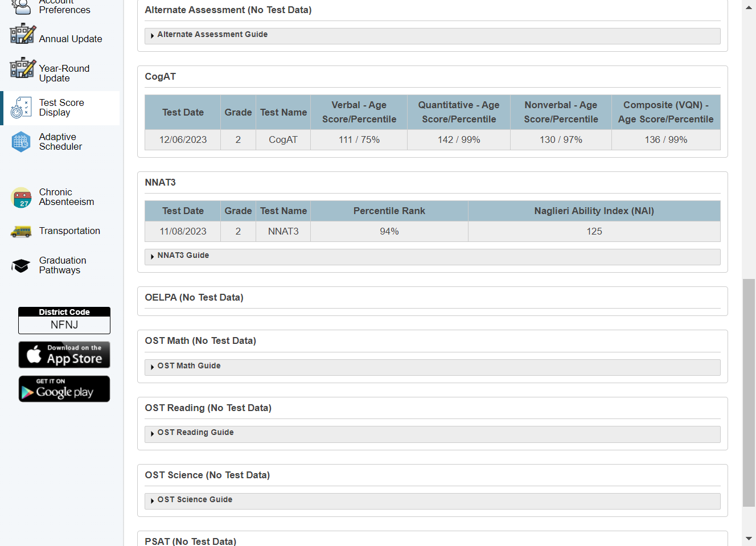Click the Percentile Rank column header
This screenshot has height=546, width=756.
pos(389,211)
